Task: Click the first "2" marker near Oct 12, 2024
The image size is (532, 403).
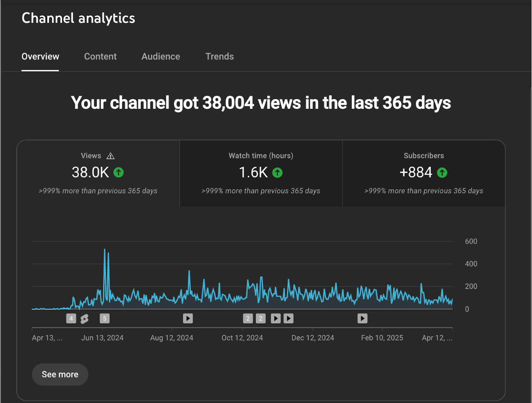Action: click(x=248, y=318)
